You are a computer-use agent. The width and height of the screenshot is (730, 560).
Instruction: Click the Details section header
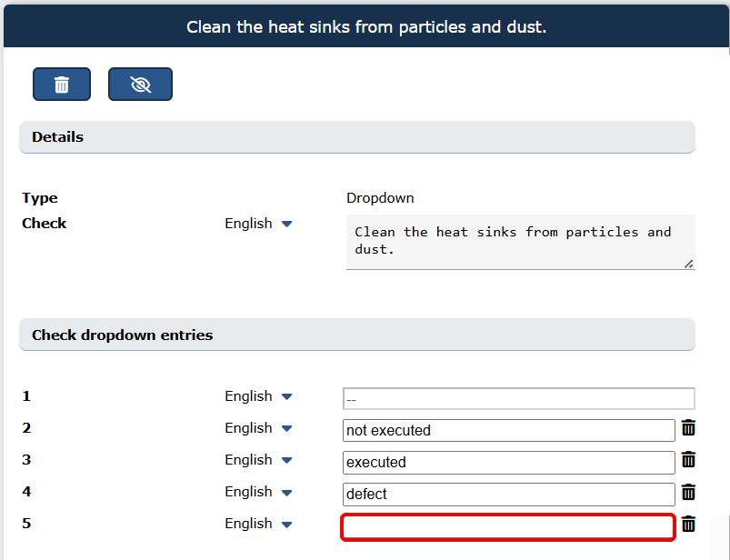click(x=357, y=137)
